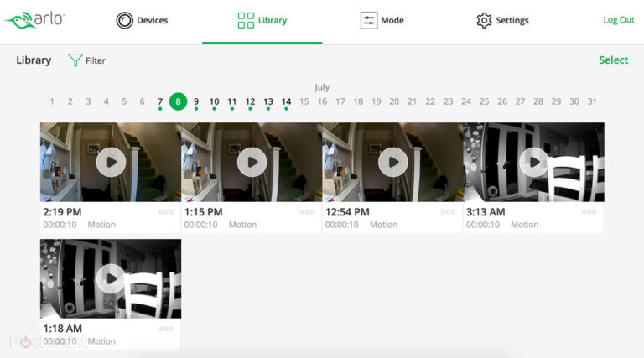The height and width of the screenshot is (358, 644).
Task: Open the 12:54 PM hallway thumbnail
Action: pyautogui.click(x=392, y=162)
